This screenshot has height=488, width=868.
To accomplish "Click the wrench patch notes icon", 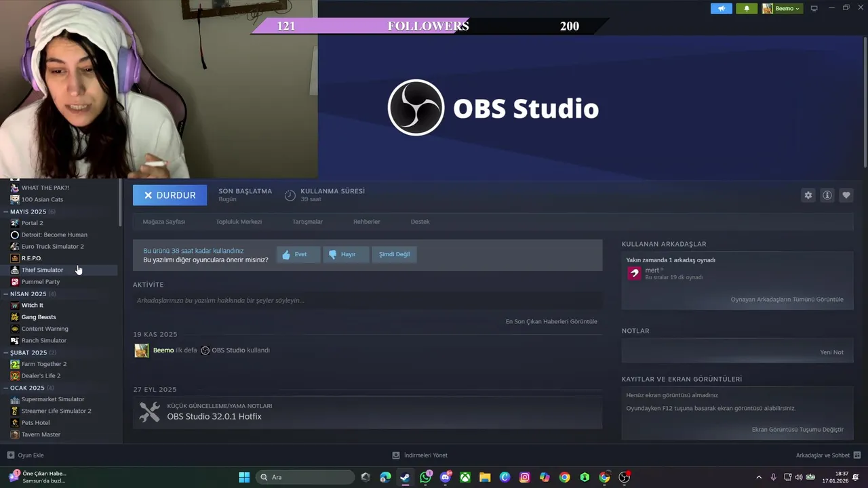I will [149, 411].
